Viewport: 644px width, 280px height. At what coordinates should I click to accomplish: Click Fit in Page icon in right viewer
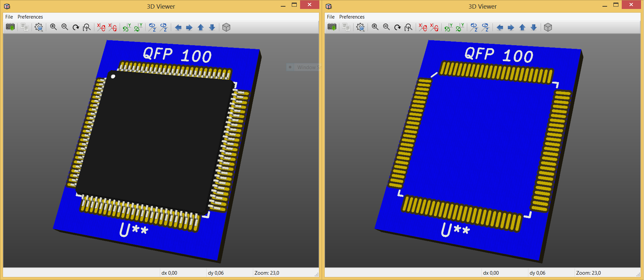[408, 27]
